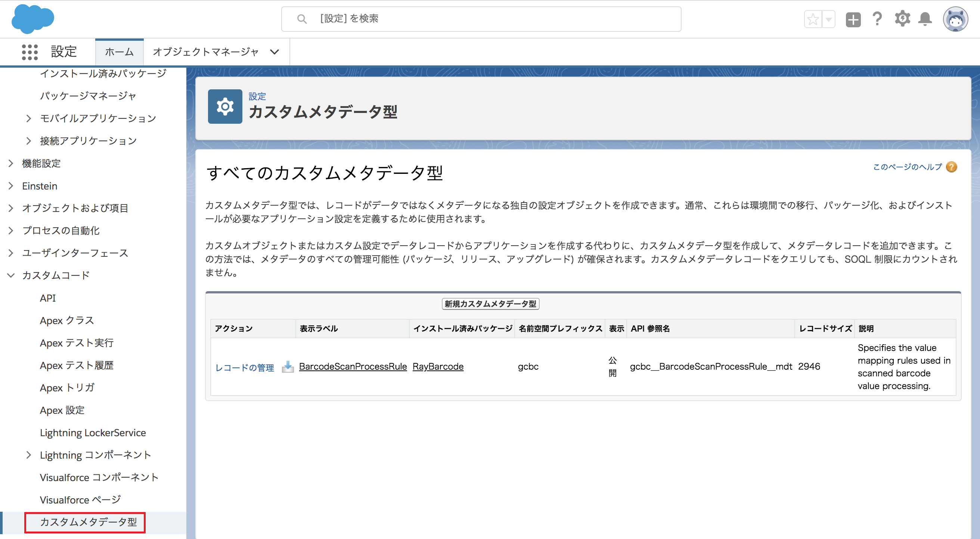Click the download icon beside BarcodeScanProcessRule

288,367
